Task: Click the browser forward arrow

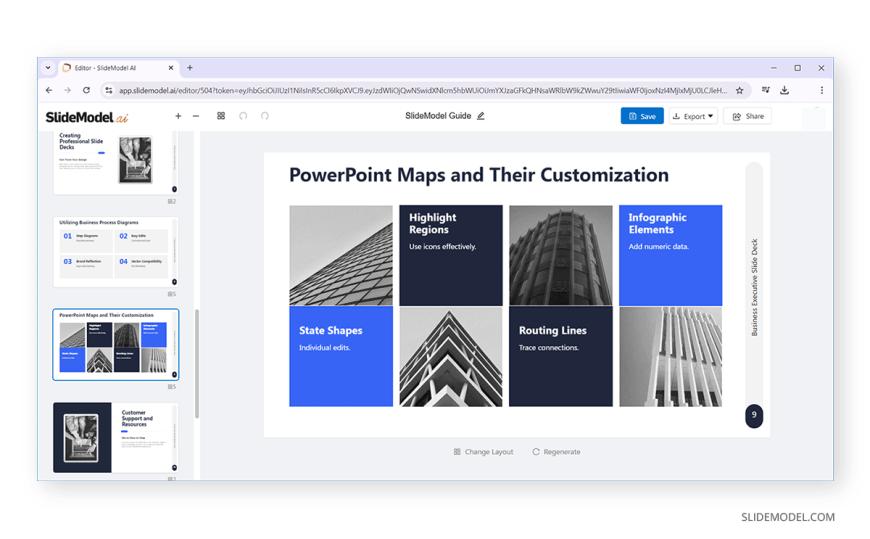Action: [67, 90]
